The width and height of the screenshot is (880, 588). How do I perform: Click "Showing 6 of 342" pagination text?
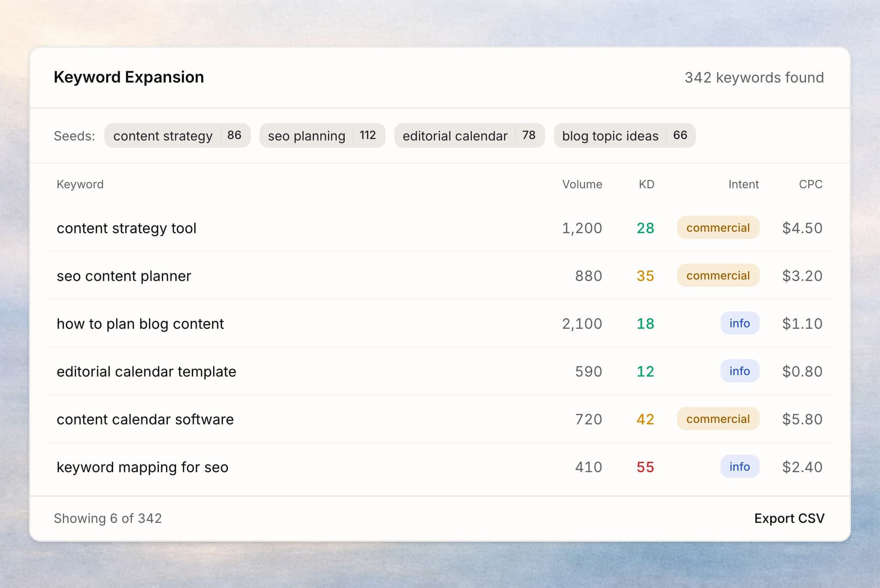pyautogui.click(x=108, y=518)
